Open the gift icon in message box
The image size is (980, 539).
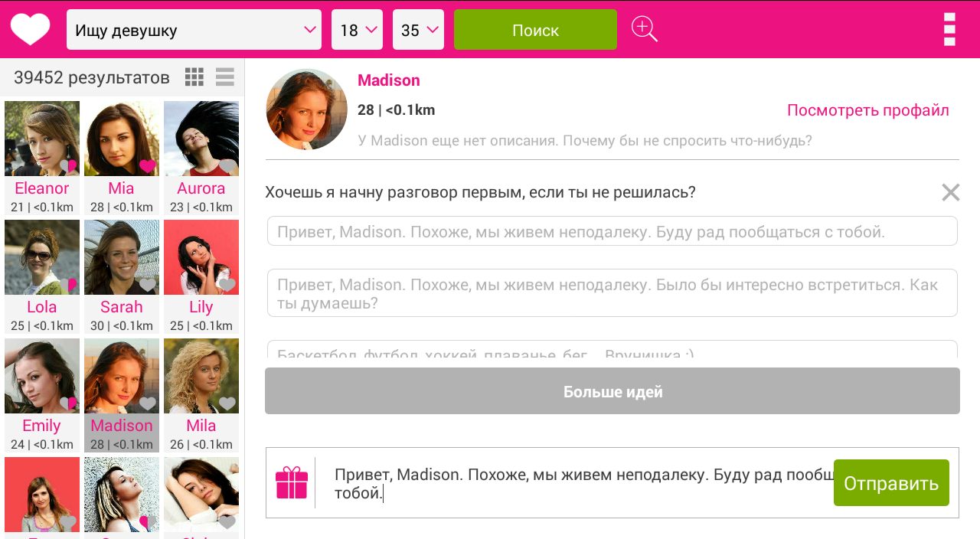coord(292,482)
